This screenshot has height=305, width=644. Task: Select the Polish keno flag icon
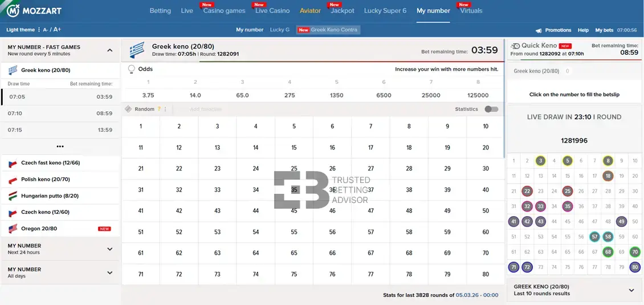point(13,180)
